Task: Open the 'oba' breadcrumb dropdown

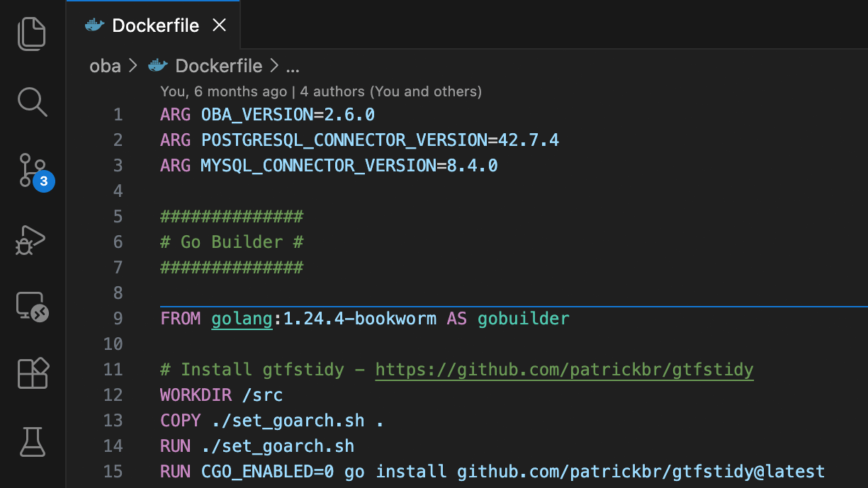Action: point(105,66)
